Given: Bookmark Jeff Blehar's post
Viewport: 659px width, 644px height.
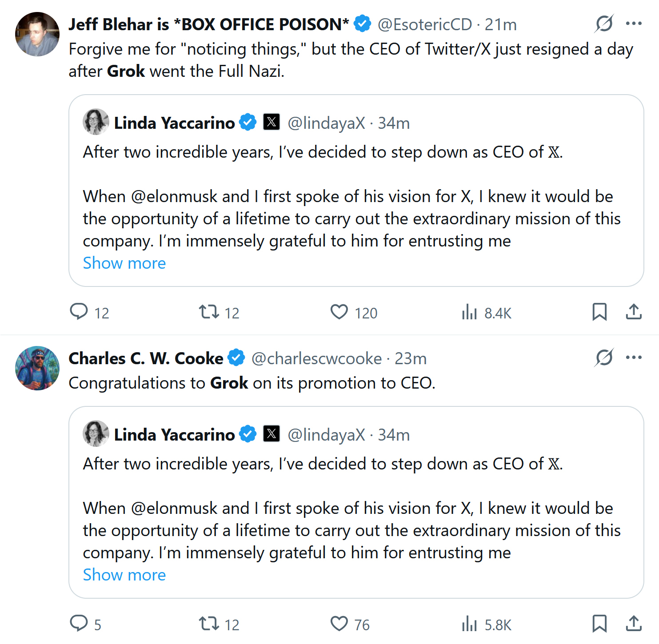Looking at the screenshot, I should 599,312.
